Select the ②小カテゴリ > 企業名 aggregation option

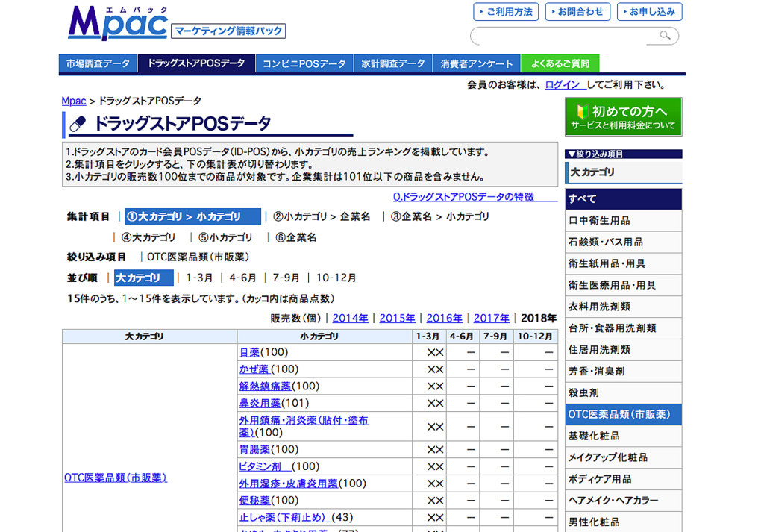pos(322,217)
